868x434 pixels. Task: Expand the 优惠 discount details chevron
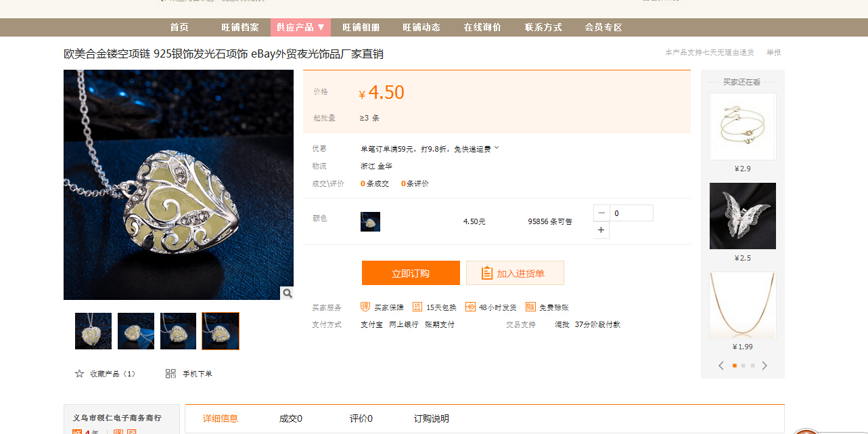click(x=497, y=148)
